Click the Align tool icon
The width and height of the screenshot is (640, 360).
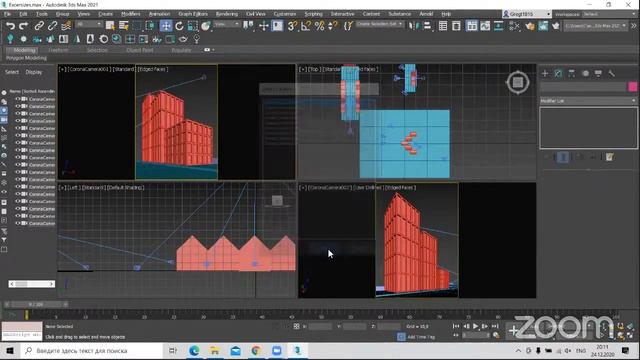427,26
